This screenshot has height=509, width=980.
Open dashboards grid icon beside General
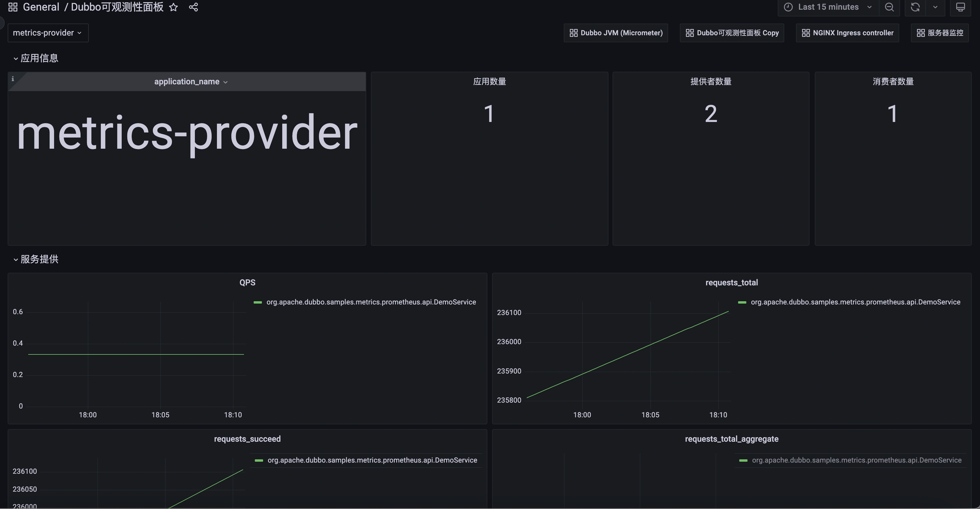click(x=13, y=7)
